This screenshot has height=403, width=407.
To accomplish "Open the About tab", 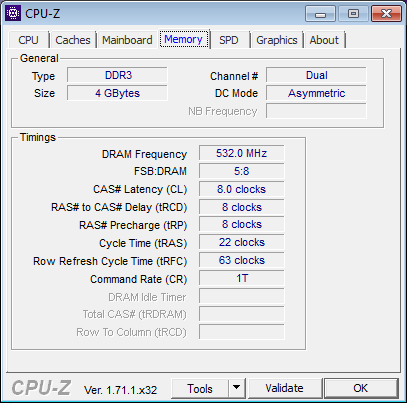I will point(324,40).
